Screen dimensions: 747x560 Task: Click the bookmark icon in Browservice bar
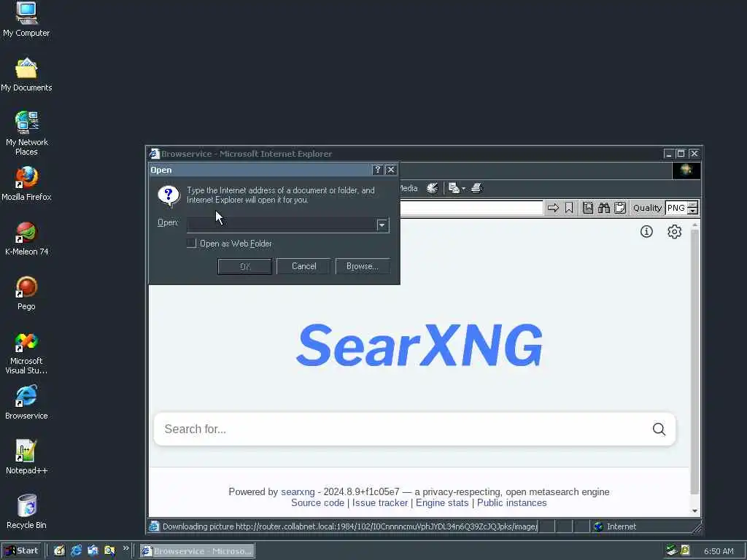coord(569,208)
